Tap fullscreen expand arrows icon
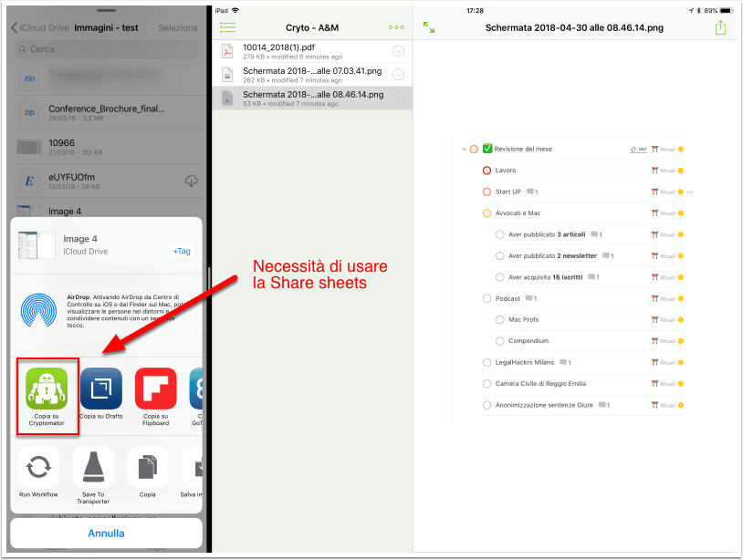Image resolution: width=743 pixels, height=560 pixels. [x=429, y=27]
